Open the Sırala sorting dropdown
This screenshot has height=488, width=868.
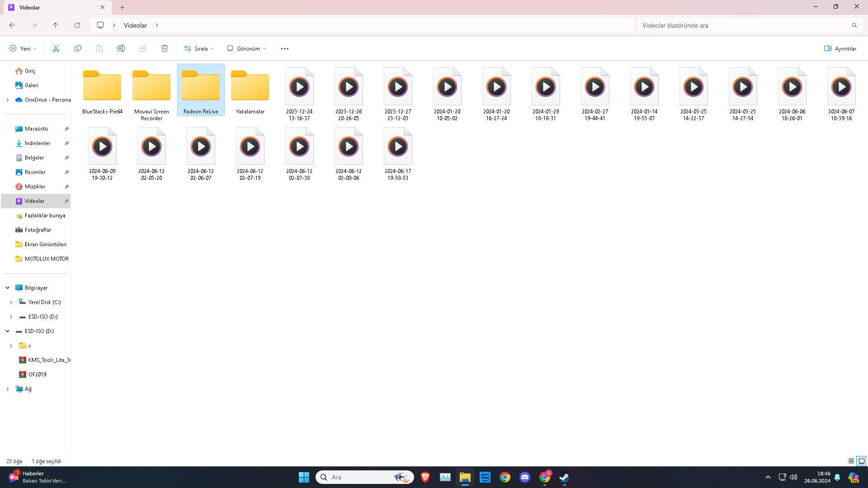198,48
